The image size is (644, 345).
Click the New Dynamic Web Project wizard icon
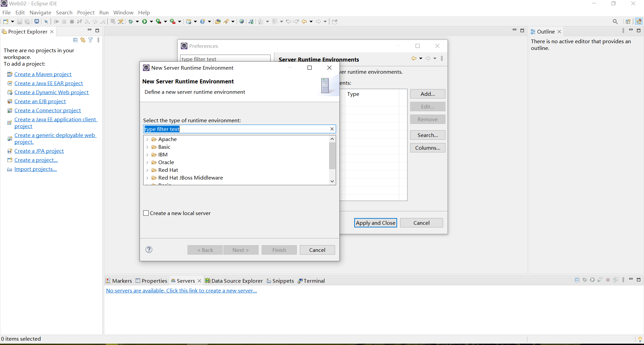pyautogui.click(x=189, y=21)
